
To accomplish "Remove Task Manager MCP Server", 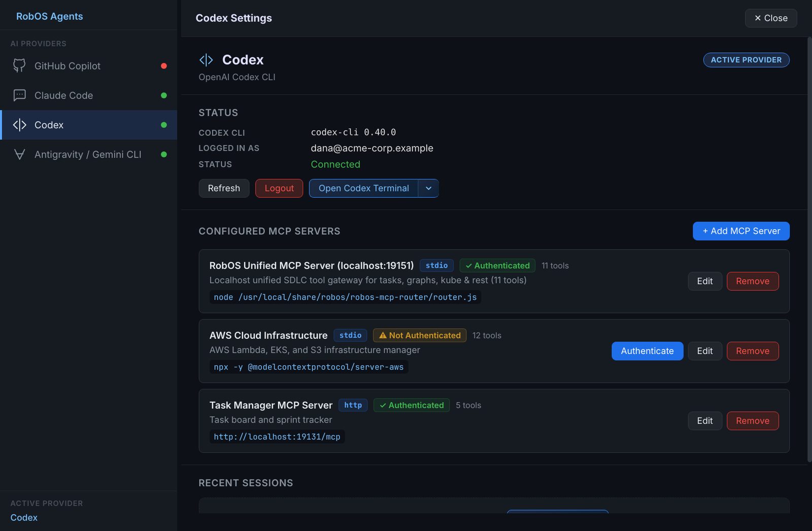I will (x=753, y=420).
